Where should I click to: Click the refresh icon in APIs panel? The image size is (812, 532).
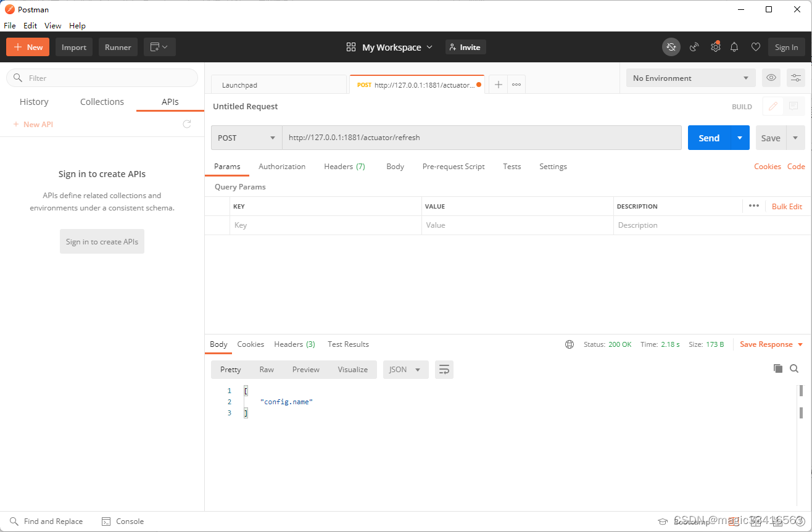(187, 124)
